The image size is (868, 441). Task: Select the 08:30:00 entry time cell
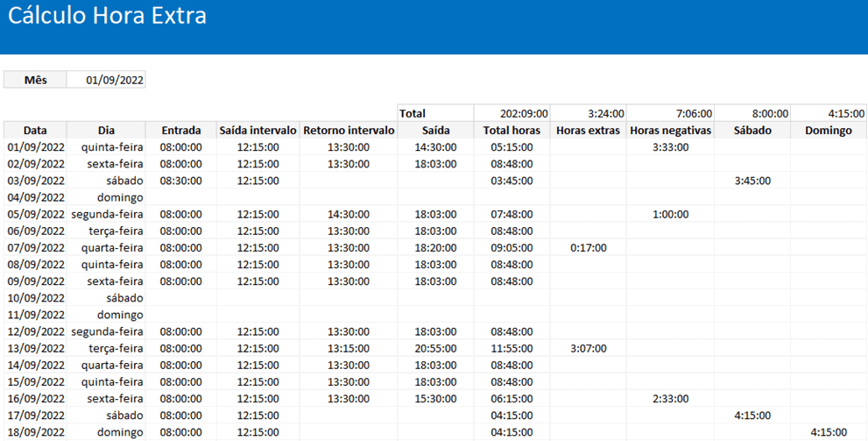(181, 181)
